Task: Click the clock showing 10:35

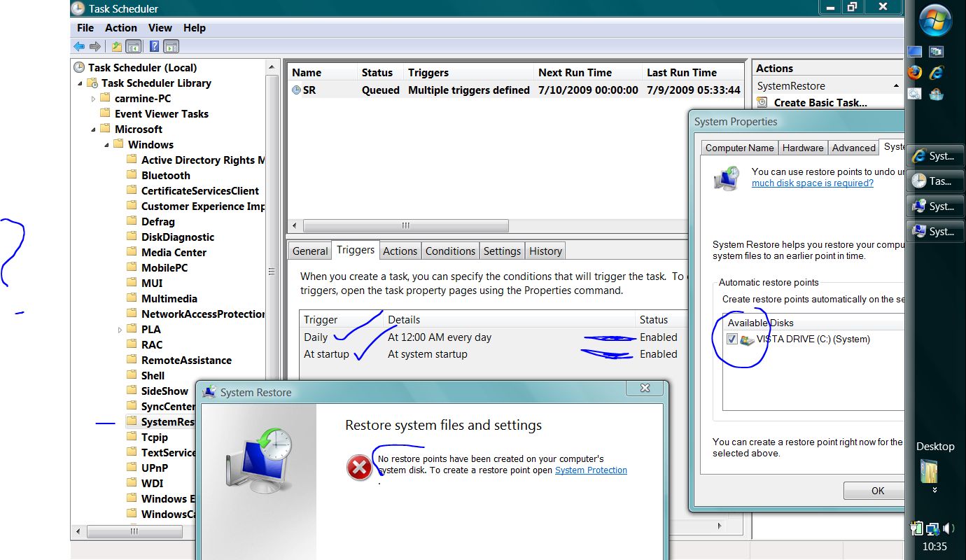Action: click(934, 547)
